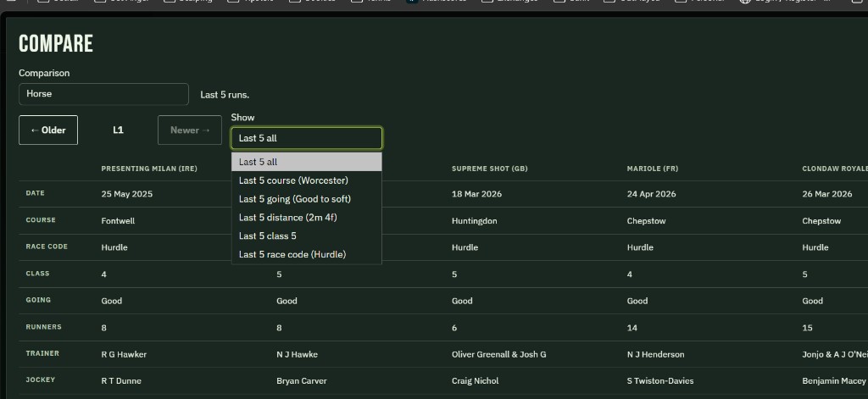Choose Last 5 going (Good to soft)

[x=307, y=199]
